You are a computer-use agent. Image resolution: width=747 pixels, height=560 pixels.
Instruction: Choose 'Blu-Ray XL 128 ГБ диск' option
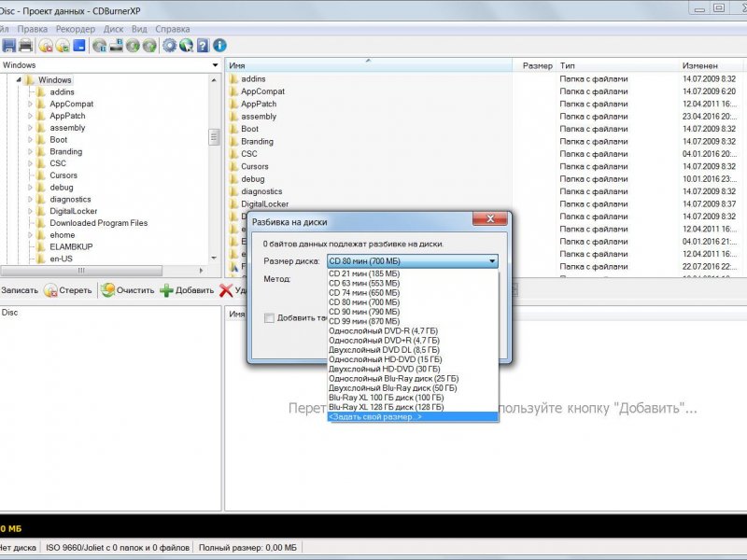click(x=413, y=407)
